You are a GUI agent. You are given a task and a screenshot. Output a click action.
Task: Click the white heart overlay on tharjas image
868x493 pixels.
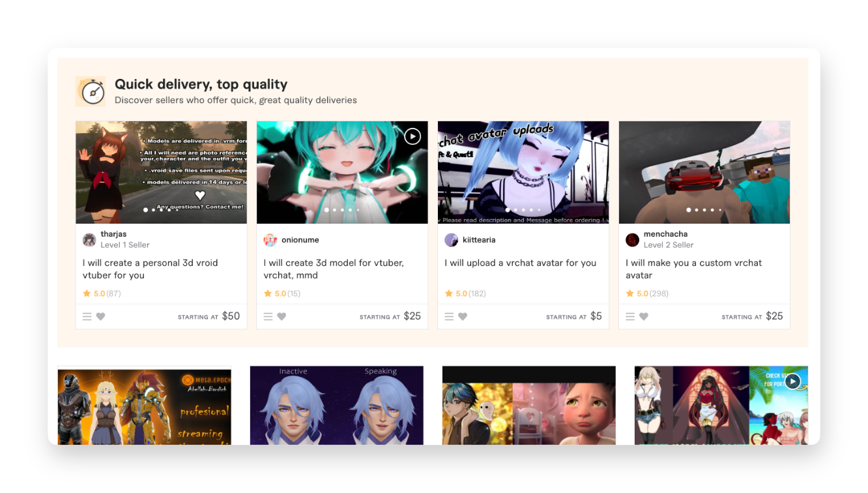200,195
